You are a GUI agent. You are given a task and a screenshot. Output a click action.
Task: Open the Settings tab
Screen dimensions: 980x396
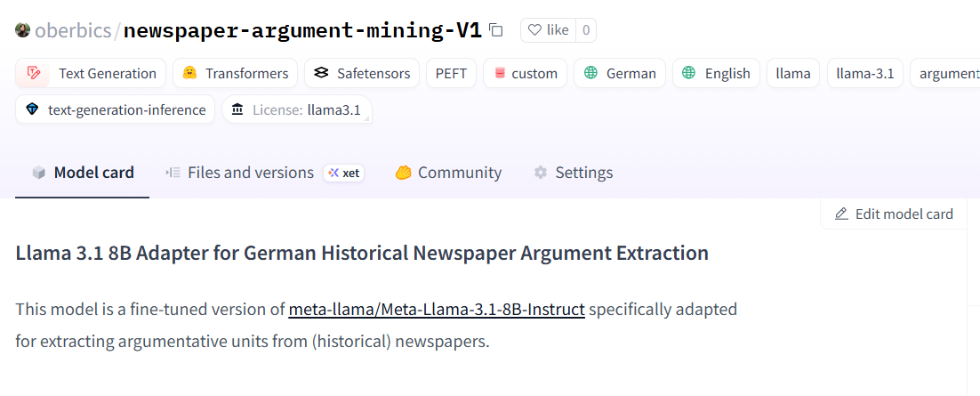[573, 173]
